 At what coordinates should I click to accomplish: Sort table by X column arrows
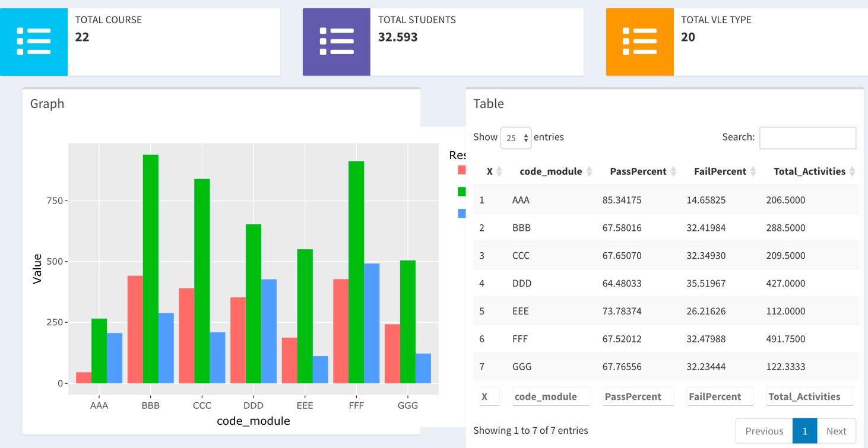[499, 171]
